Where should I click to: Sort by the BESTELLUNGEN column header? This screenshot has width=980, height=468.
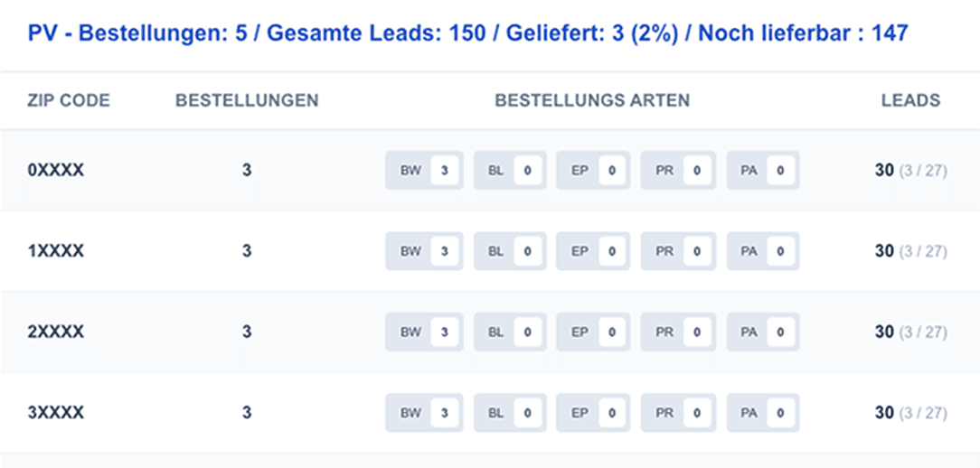(x=247, y=100)
